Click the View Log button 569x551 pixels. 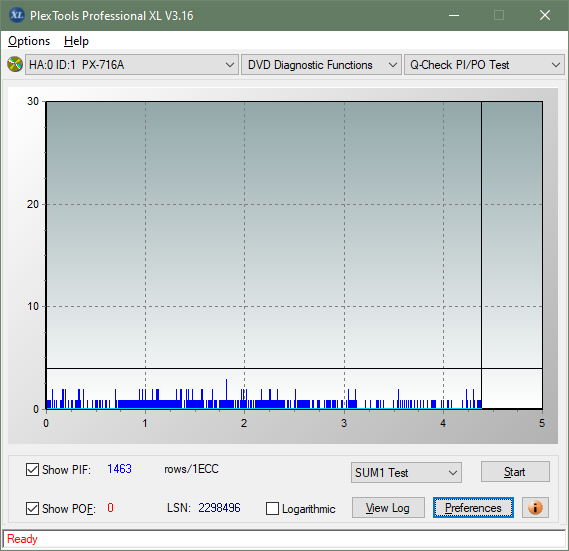point(388,507)
